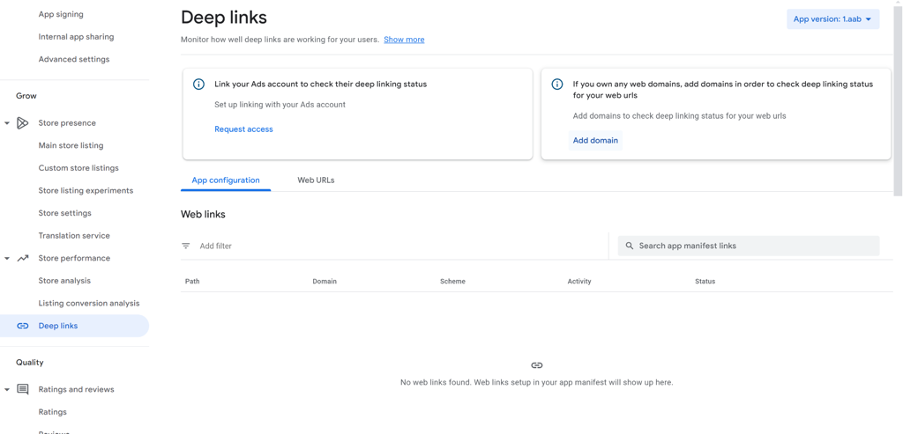Click the Activity column header
This screenshot has width=904, height=434.
click(579, 282)
